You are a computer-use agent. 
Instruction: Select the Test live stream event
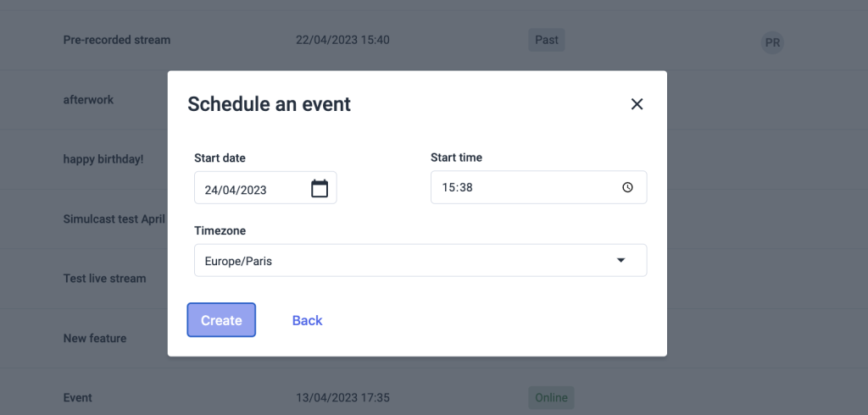pos(104,278)
